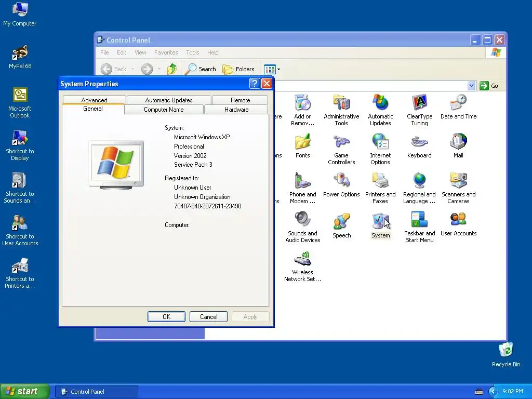Select Shortcut to Printers desktop icon
Image resolution: width=532 pixels, height=399 pixels.
(x=20, y=273)
